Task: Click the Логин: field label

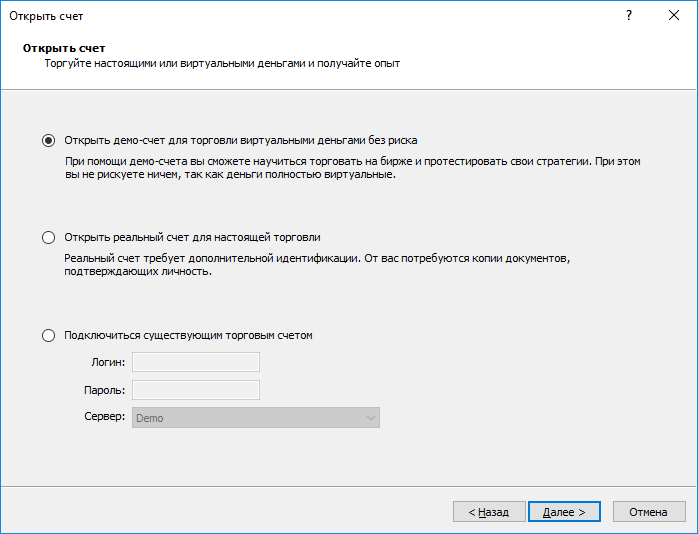Action: tap(108, 363)
